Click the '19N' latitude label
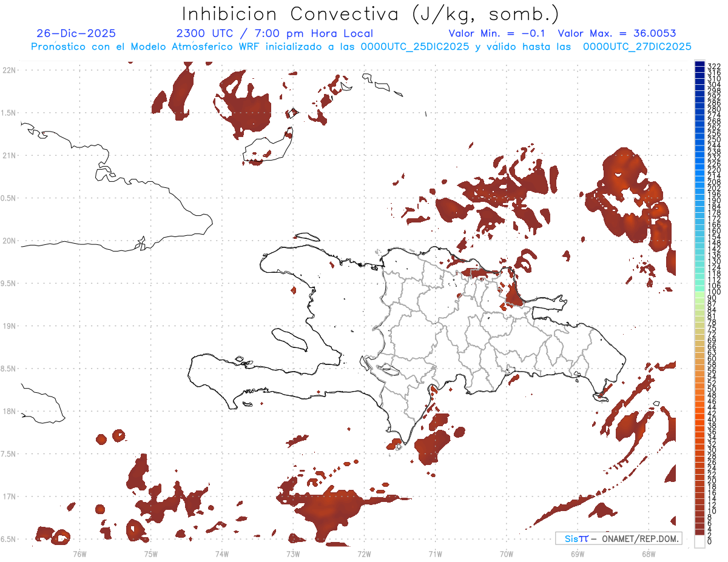This screenshot has width=728, height=562. pos(10,326)
